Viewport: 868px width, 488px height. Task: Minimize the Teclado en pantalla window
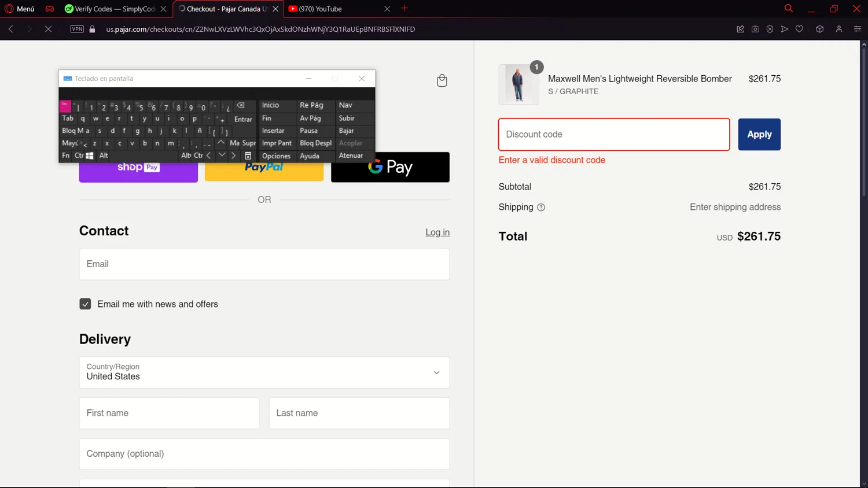[308, 79]
